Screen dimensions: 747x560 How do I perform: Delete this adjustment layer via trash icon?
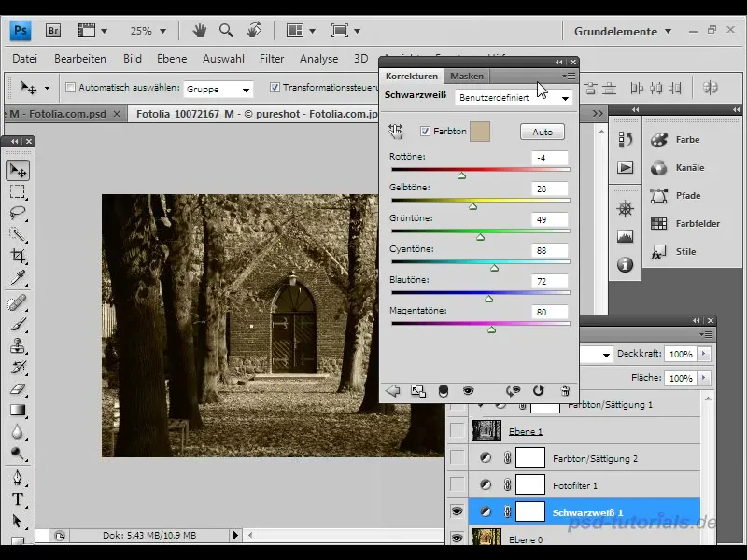(x=565, y=391)
